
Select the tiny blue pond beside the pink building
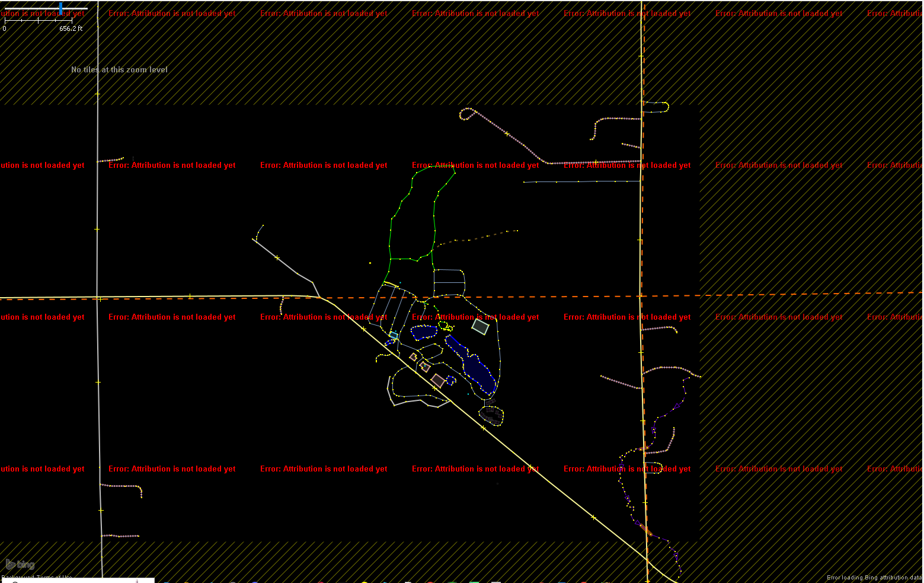[451, 380]
